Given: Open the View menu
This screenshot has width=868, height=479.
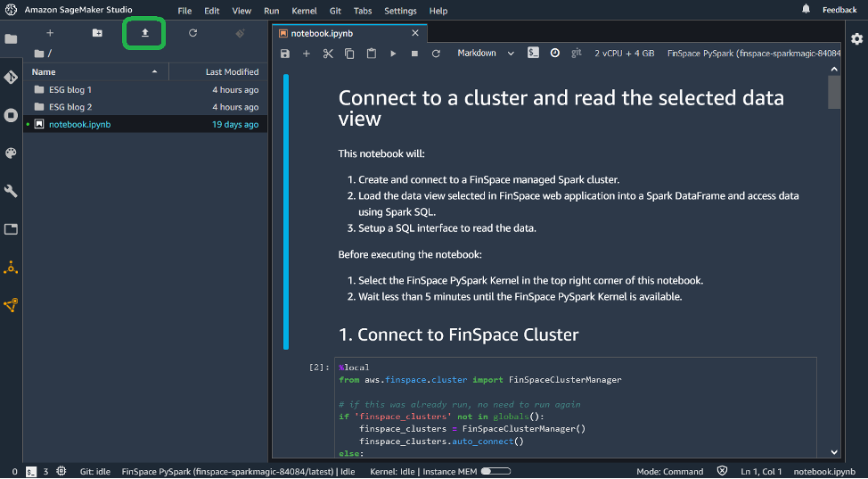Looking at the screenshot, I should (242, 11).
